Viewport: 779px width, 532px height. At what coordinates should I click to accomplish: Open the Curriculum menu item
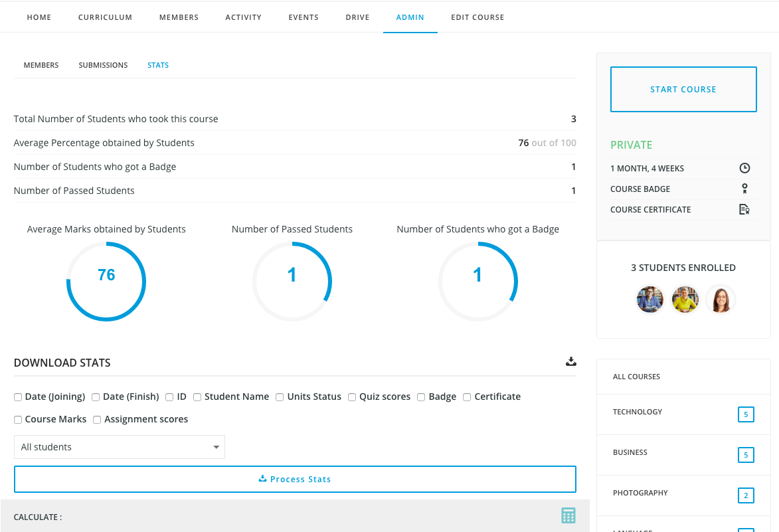pyautogui.click(x=105, y=17)
